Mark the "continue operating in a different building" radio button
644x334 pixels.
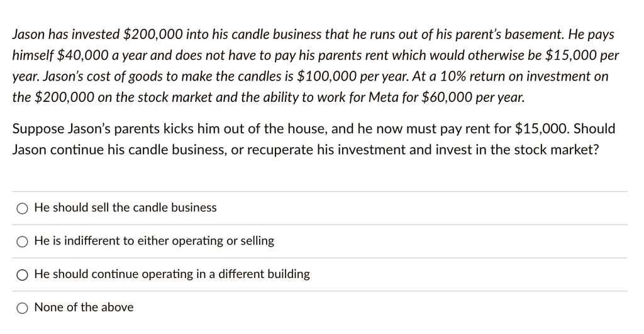[22, 276]
